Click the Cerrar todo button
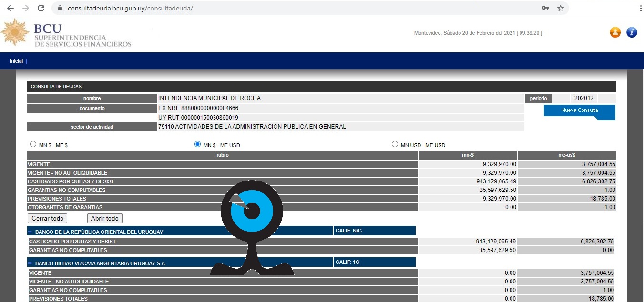Viewport: 644px width, 302px height. pos(47,218)
